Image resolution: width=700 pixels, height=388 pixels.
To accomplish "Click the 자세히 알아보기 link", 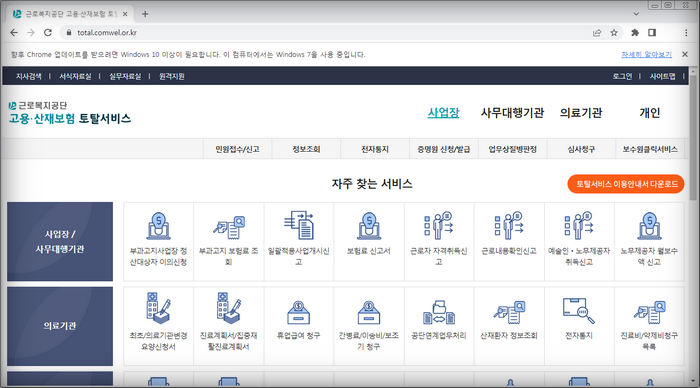I will click(x=646, y=54).
